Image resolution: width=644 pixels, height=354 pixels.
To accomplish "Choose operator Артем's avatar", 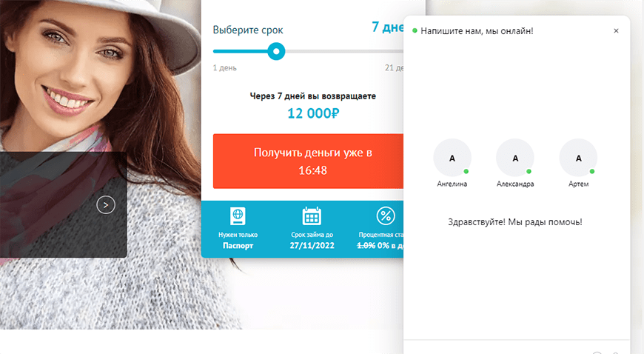I will (x=578, y=158).
